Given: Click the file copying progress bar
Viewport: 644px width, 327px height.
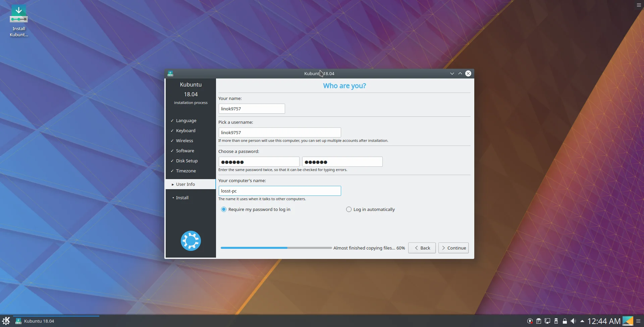Looking at the screenshot, I should point(276,248).
